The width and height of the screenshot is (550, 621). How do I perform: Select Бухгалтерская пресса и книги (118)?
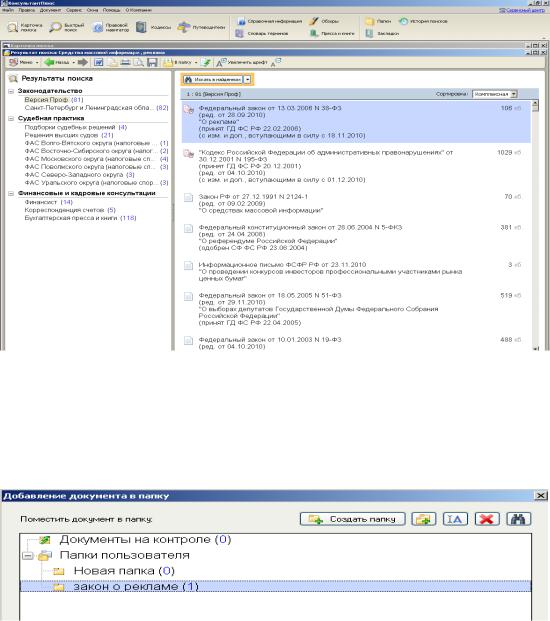point(80,218)
